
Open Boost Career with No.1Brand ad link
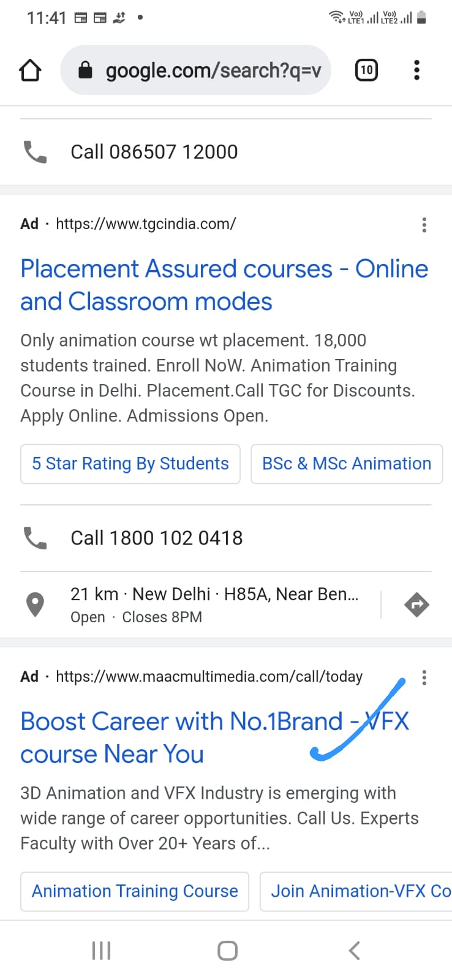(x=214, y=737)
